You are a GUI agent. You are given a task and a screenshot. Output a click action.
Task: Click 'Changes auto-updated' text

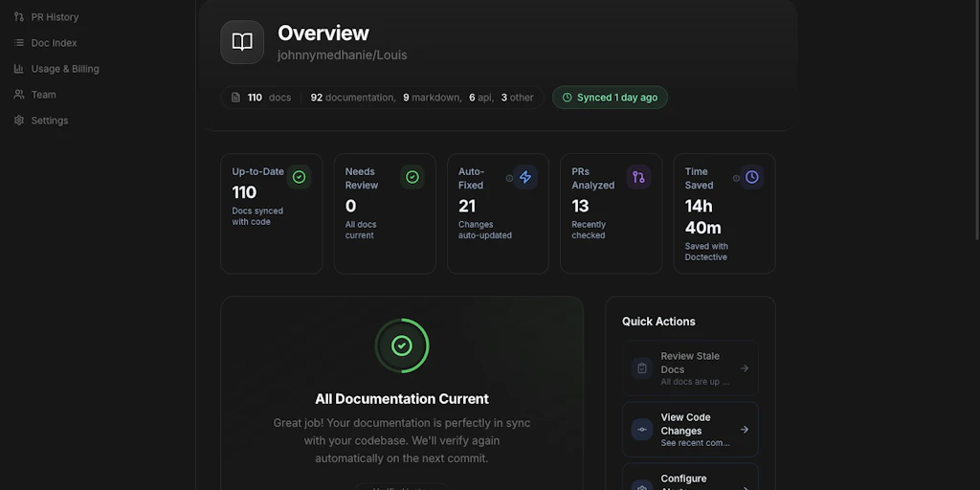[x=485, y=230]
